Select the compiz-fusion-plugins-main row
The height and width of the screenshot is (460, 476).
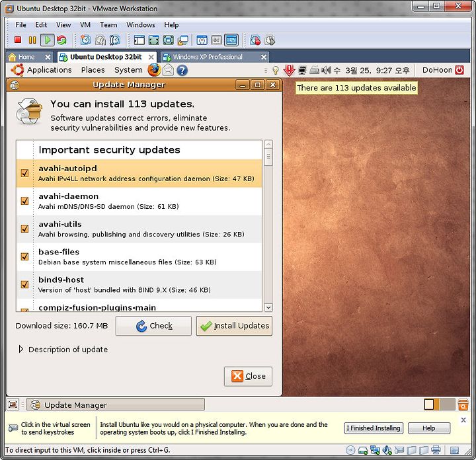pyautogui.click(x=139, y=305)
